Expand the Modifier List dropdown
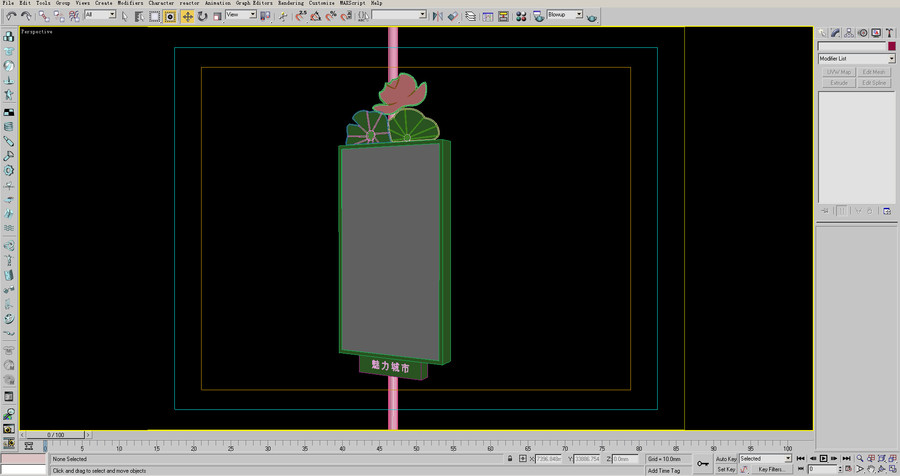This screenshot has width=900, height=476. tap(856, 59)
